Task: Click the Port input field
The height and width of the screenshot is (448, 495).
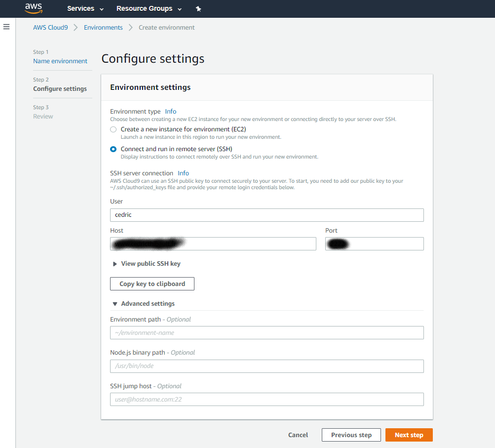Action: [x=375, y=244]
